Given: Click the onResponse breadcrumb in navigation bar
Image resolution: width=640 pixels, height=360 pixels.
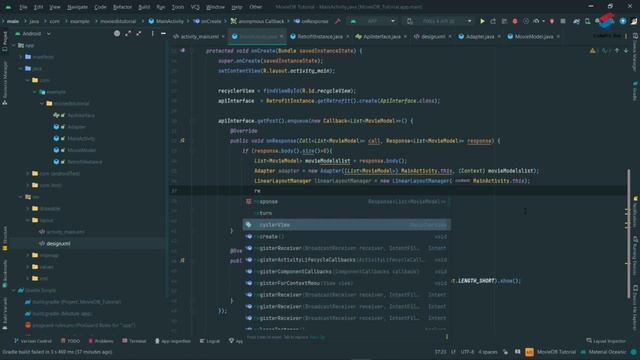Looking at the screenshot, I should 311,21.
